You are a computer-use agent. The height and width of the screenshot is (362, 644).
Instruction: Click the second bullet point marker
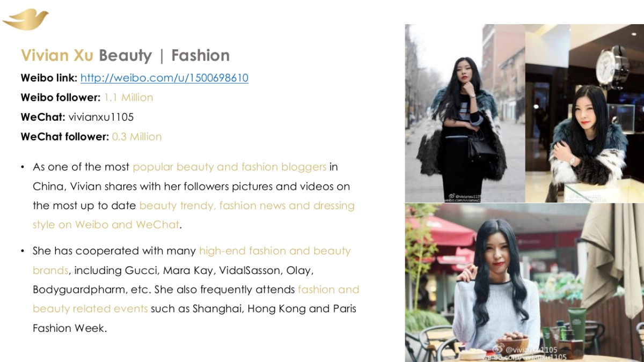click(23, 251)
